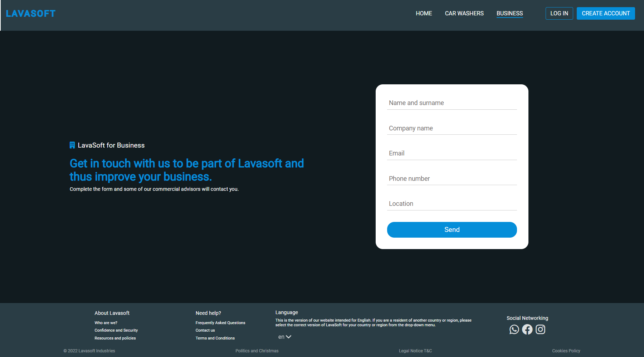Viewport: 644px width, 357px height.
Task: Click the WhatsApp social icon
Action: pos(514,329)
